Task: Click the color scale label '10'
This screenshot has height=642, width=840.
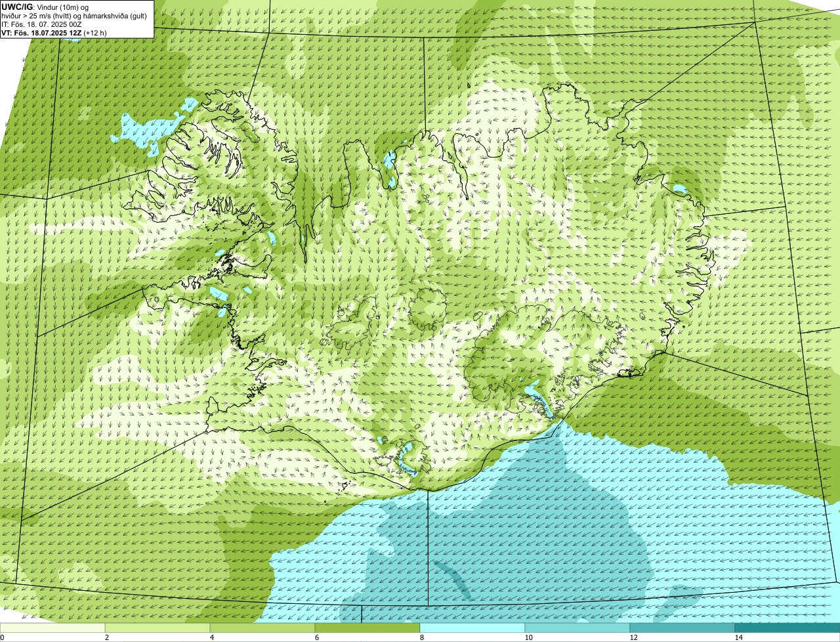Action: (528, 637)
